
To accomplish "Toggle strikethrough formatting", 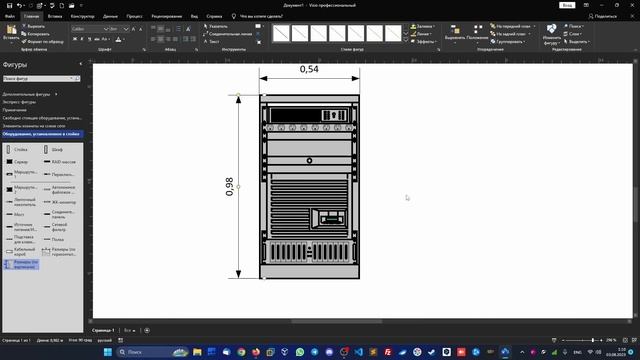I will pos(97,39).
